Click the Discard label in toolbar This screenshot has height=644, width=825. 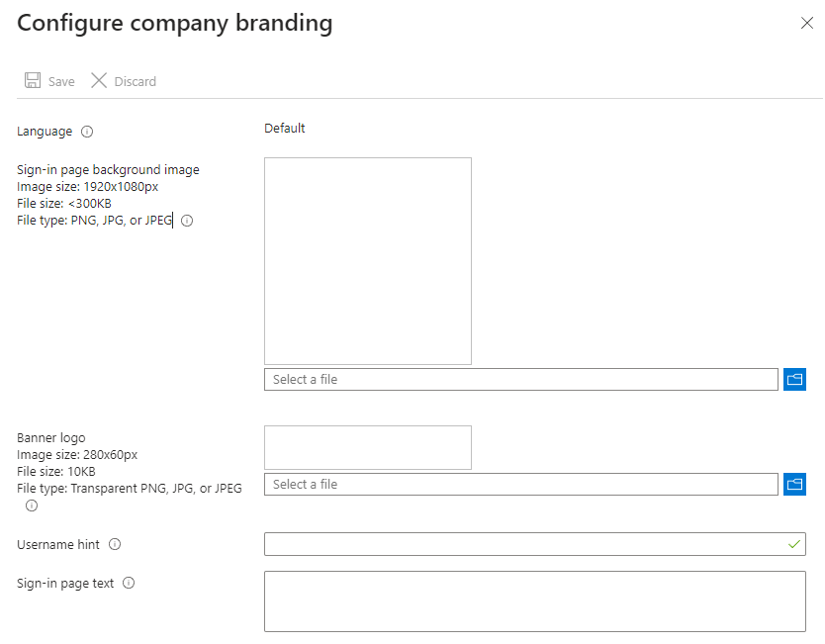pyautogui.click(x=136, y=81)
